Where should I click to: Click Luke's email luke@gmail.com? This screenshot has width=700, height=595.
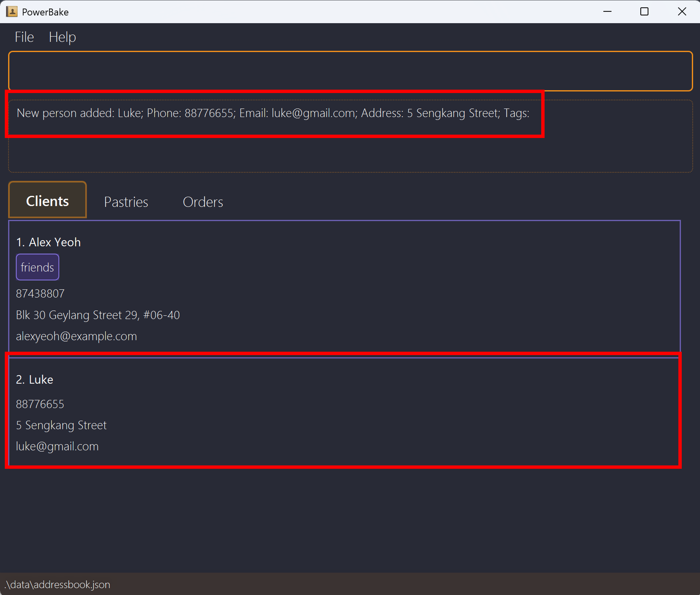pos(57,446)
